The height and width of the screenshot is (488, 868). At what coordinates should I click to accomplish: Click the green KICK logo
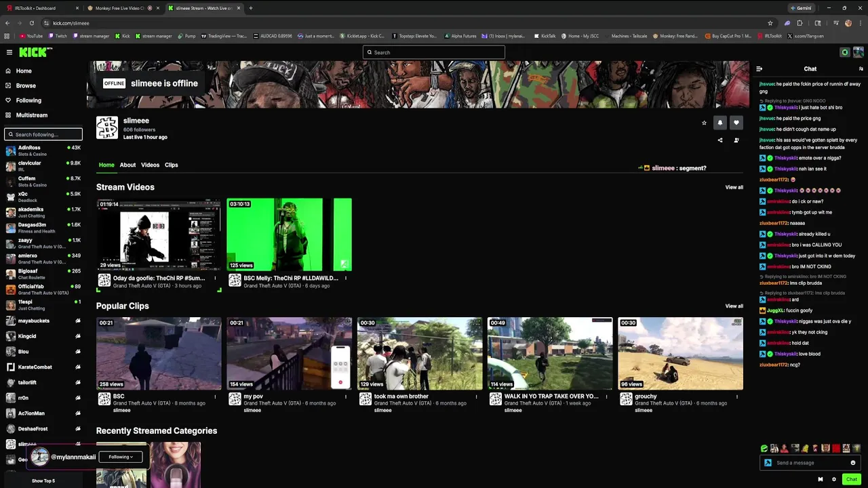(x=33, y=52)
